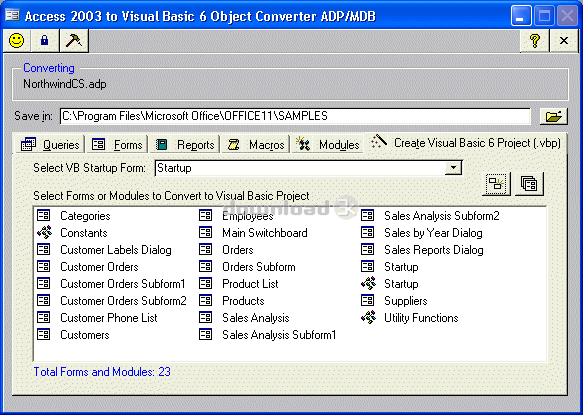Screen dimensions: 583x415
Task: Expand the VB Startup Form dropdown arrow
Action: click(453, 168)
